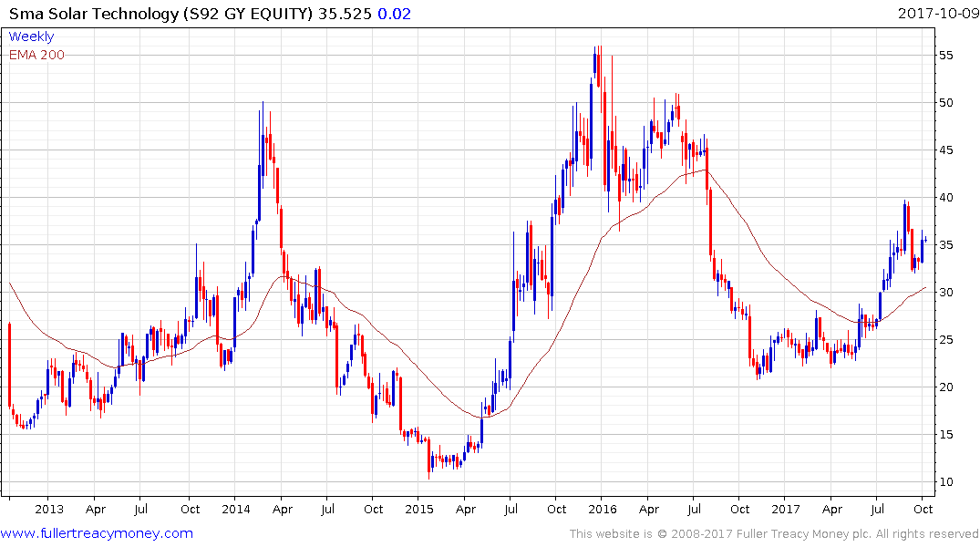Click the chart title 'Sma Solar Technology (S92 GY EQUITY)'
This screenshot has height=547, width=980.
coord(160,14)
